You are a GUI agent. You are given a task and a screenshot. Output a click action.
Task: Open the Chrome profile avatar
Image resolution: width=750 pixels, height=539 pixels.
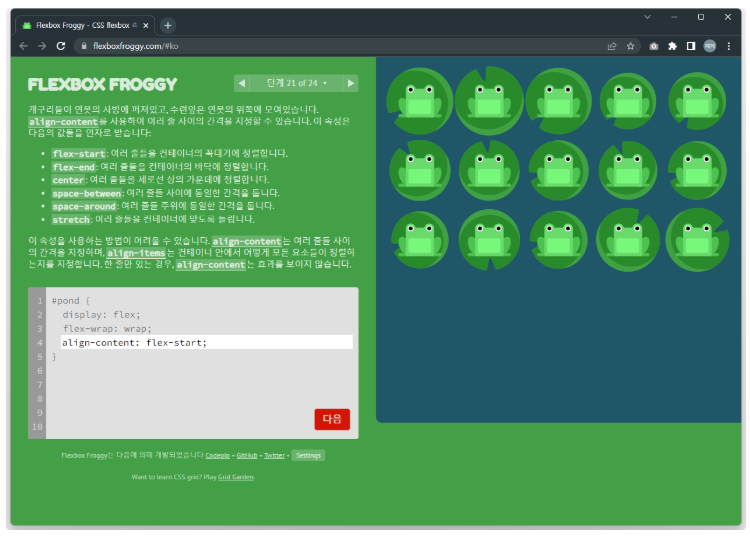[x=710, y=46]
